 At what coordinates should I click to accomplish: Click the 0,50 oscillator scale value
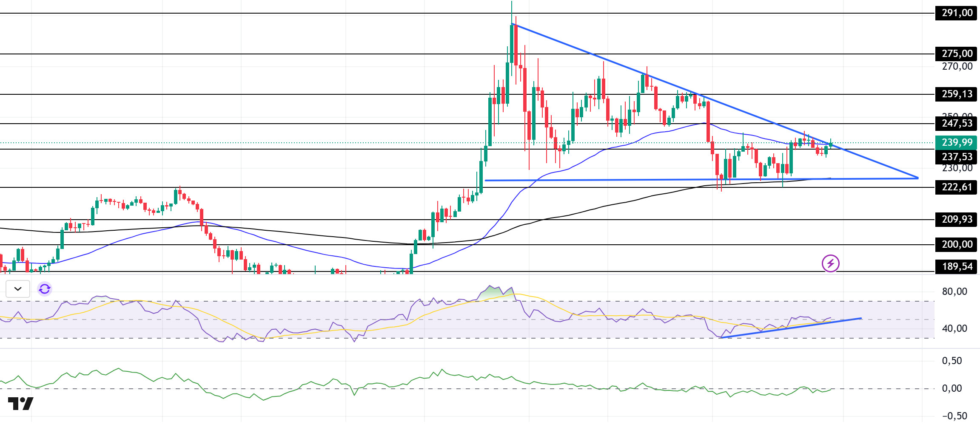952,361
